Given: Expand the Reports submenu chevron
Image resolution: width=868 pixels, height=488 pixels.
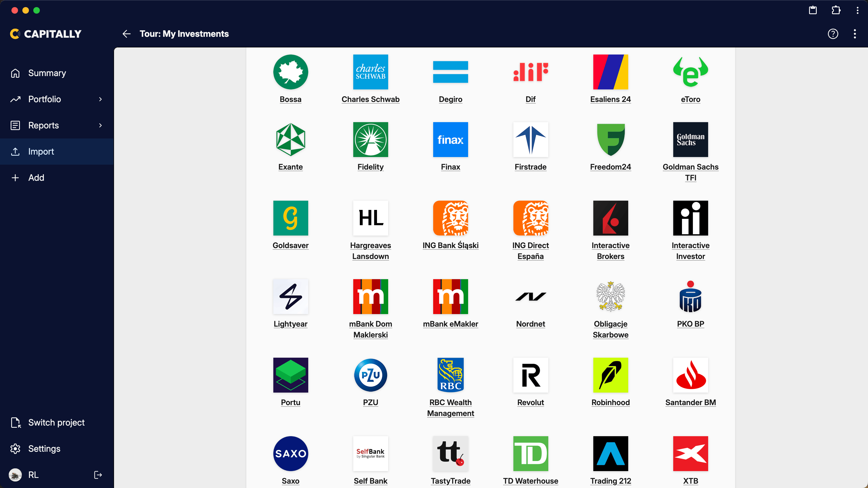Looking at the screenshot, I should click(x=100, y=125).
